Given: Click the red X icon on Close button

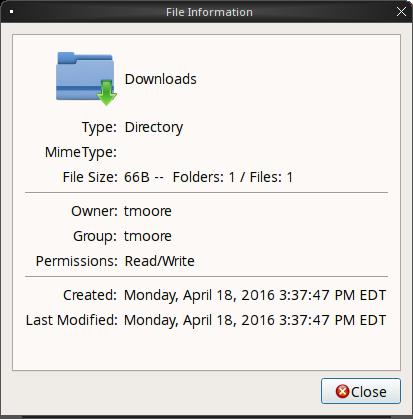Looking at the screenshot, I should point(342,391).
